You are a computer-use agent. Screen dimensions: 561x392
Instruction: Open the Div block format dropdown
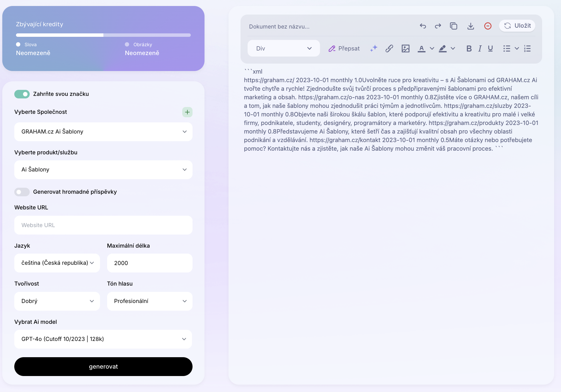click(x=284, y=48)
